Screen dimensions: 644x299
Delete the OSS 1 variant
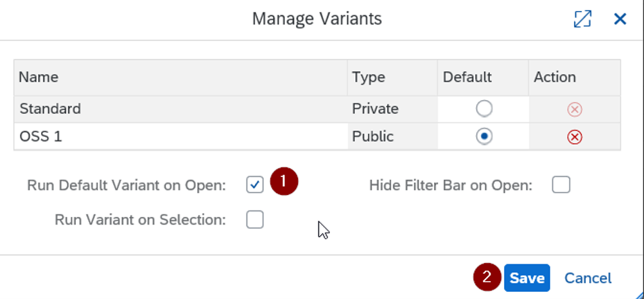tap(575, 137)
